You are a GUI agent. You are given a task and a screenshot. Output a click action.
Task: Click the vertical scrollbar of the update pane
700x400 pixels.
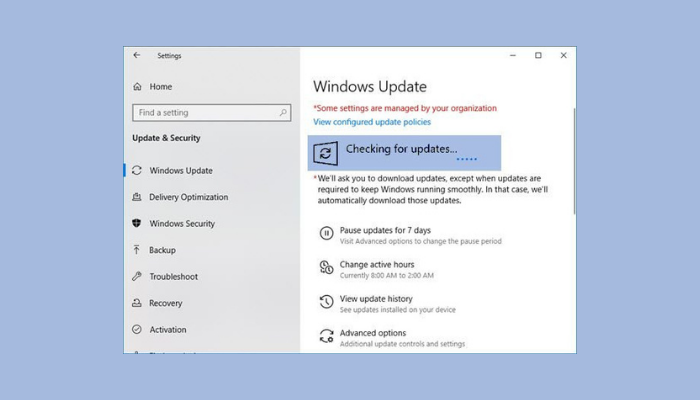pos(574,161)
